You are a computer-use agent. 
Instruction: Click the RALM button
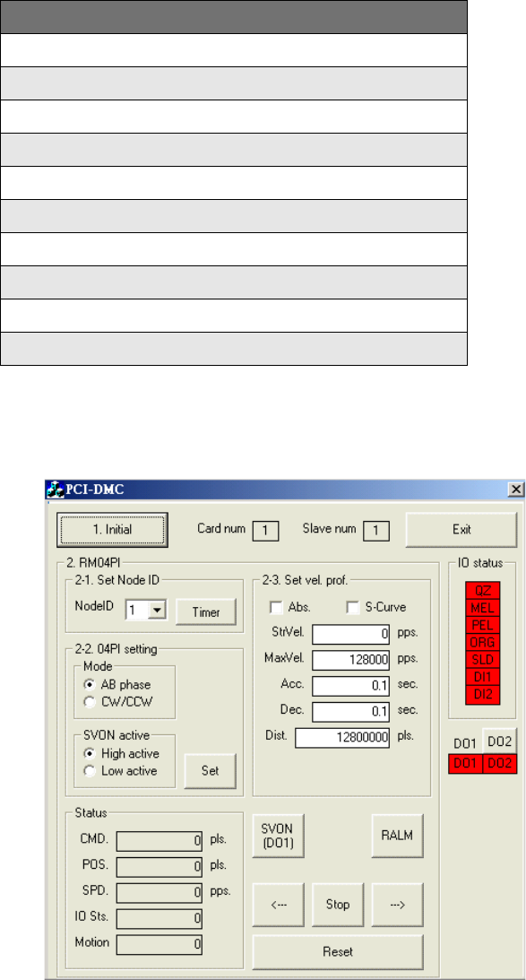click(398, 835)
